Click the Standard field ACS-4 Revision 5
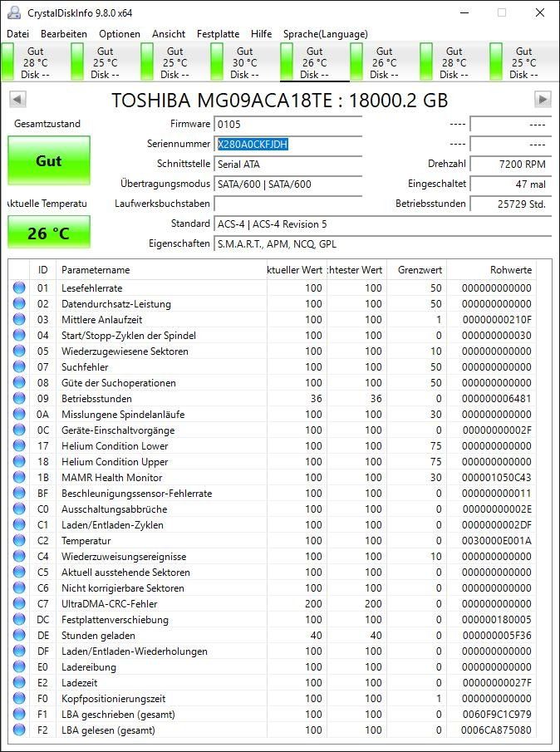Viewport: 560px width, 752px height. point(382,224)
